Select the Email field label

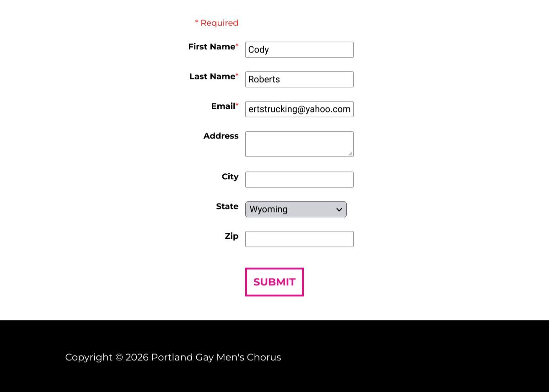point(223,106)
